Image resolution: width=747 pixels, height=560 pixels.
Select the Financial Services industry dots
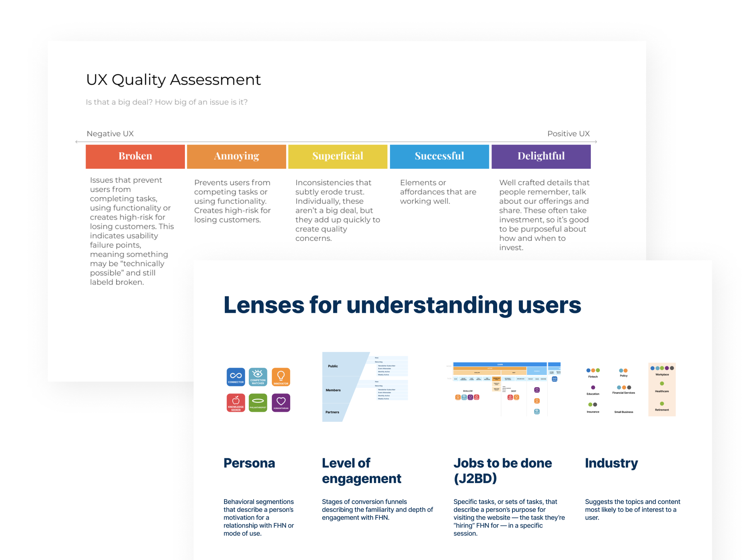tap(624, 388)
